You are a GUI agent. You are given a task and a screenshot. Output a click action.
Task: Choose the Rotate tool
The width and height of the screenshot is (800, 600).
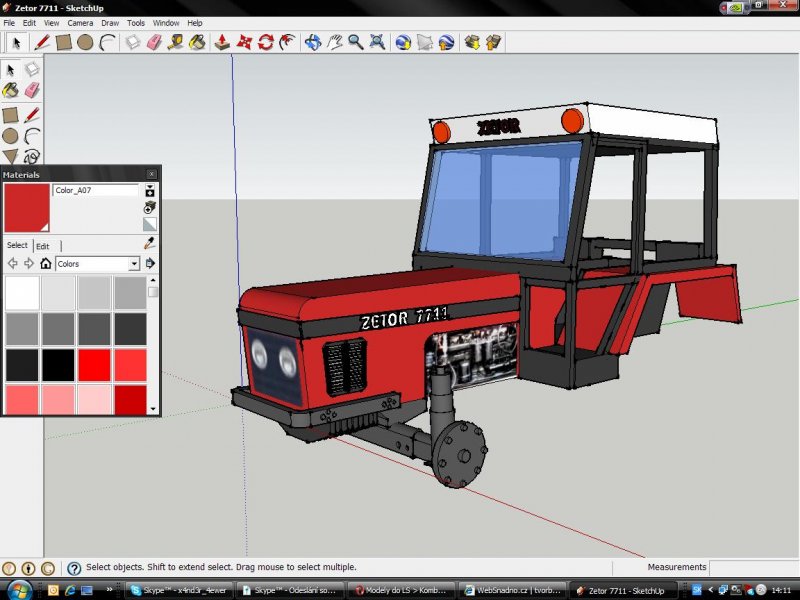coord(265,43)
